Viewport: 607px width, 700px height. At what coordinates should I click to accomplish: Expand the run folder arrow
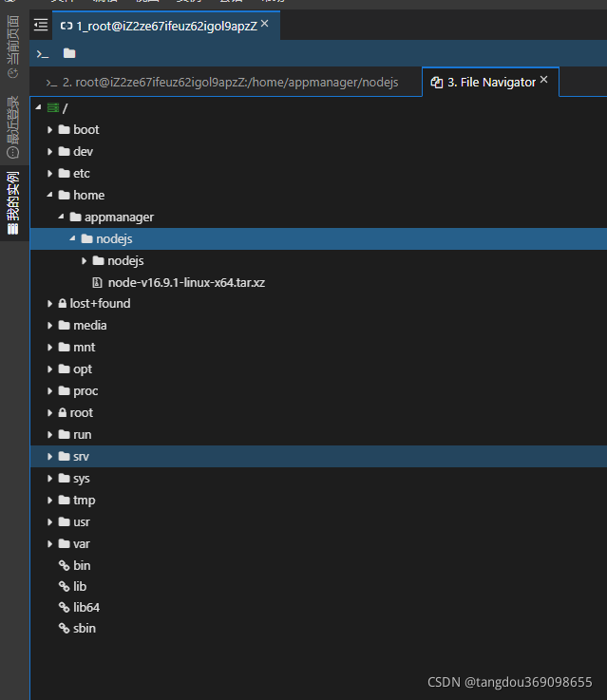50,435
